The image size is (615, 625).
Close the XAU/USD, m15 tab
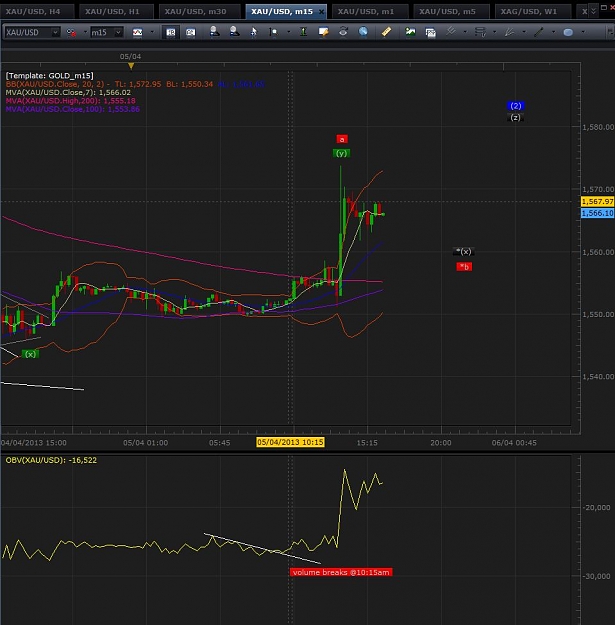[322, 12]
